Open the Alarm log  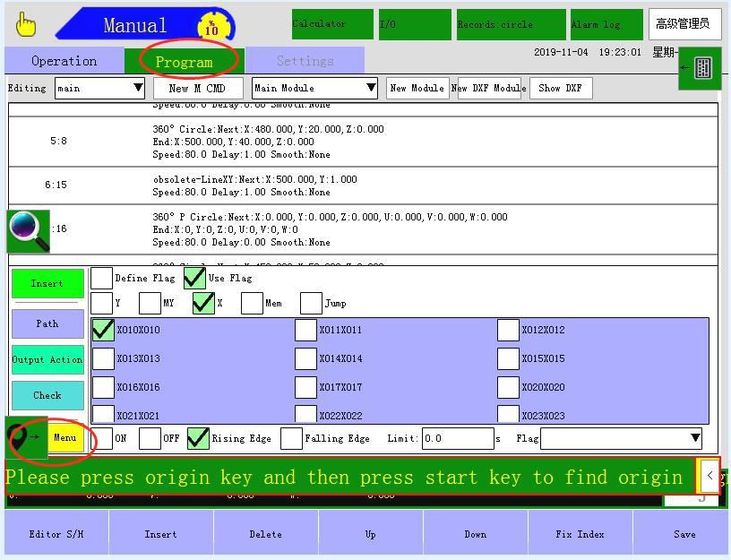[x=606, y=24]
